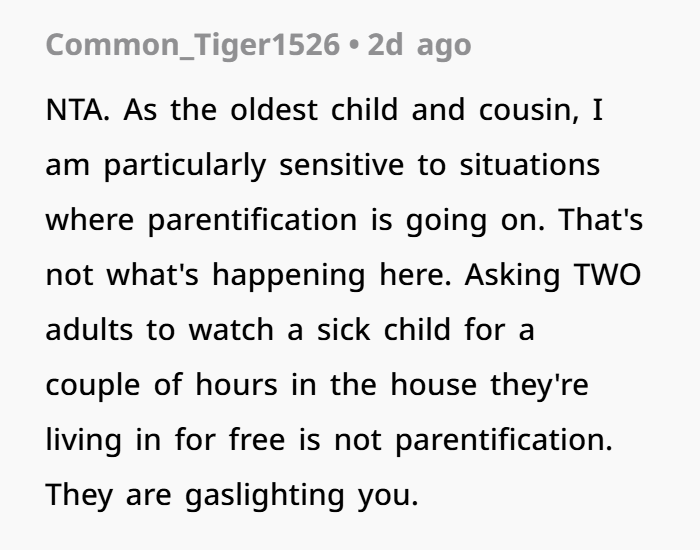Click the phrase "oldest child and cousin"
700x550 pixels.
point(404,110)
